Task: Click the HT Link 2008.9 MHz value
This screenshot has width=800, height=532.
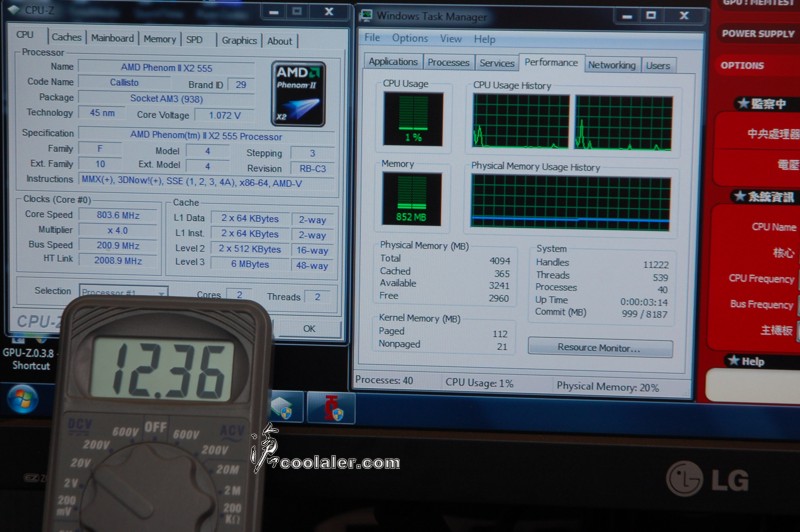Action: (x=118, y=261)
